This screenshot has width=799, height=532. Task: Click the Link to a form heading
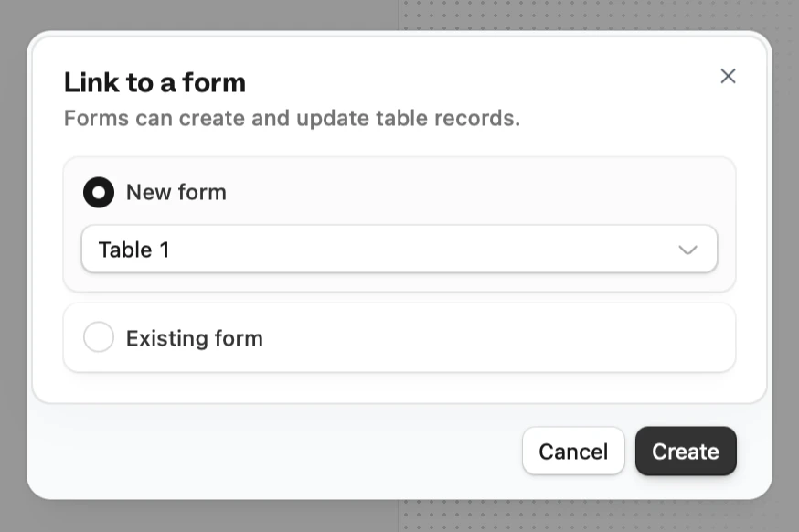[x=154, y=82]
